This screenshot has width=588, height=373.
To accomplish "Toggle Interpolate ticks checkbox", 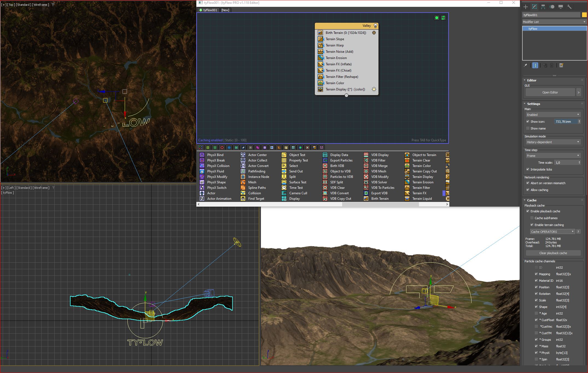I will pyautogui.click(x=528, y=169).
